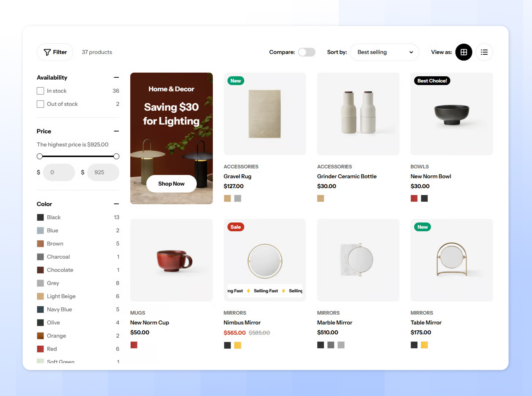Check the In stock checkbox
The image size is (532, 396).
(x=40, y=91)
